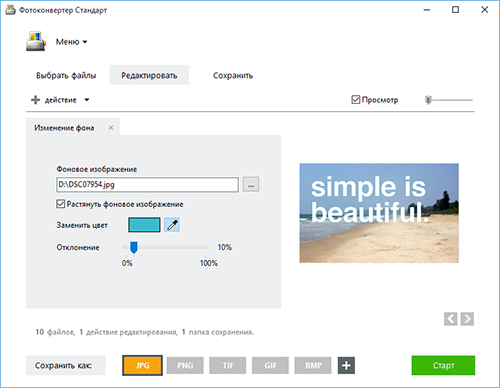Open the Сохранить как options
Image resolution: width=500 pixels, height=388 pixels.
click(66, 366)
